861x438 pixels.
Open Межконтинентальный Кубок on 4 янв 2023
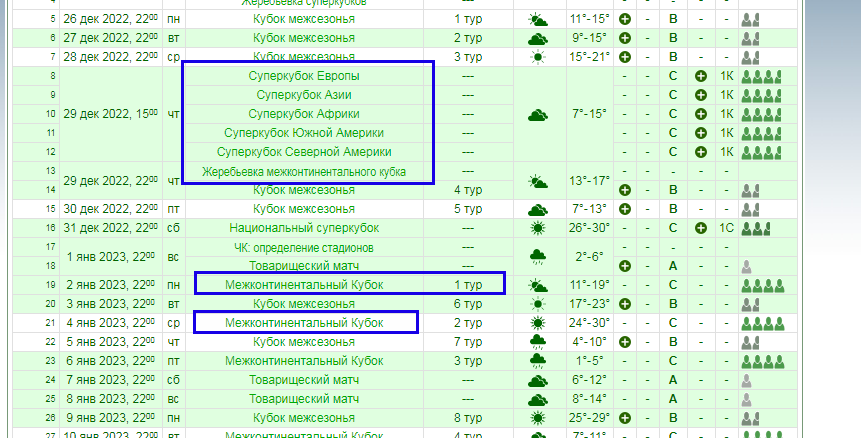coord(304,323)
